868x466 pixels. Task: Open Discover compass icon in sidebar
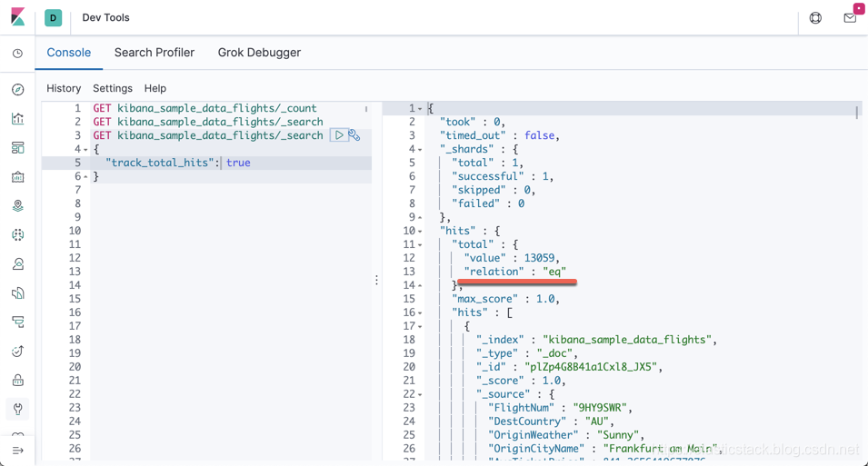(x=17, y=90)
